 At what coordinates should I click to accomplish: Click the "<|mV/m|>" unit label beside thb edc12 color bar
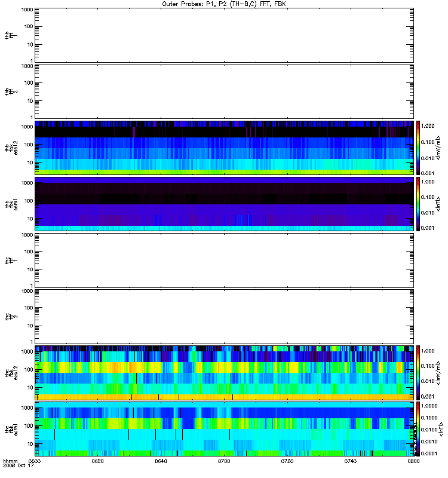point(438,148)
